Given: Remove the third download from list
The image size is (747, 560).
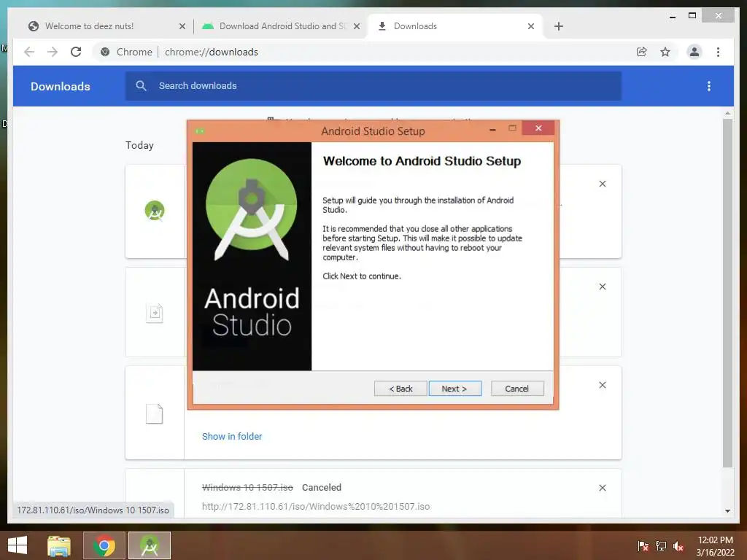Looking at the screenshot, I should [x=602, y=385].
